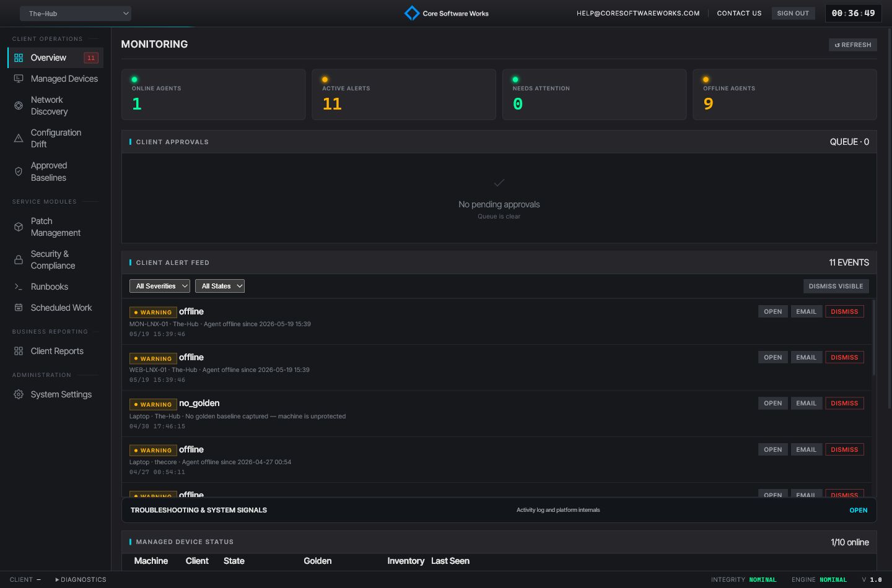Open the WEB-LNX-01 offline alert
This screenshot has width=892, height=588.
click(x=773, y=357)
